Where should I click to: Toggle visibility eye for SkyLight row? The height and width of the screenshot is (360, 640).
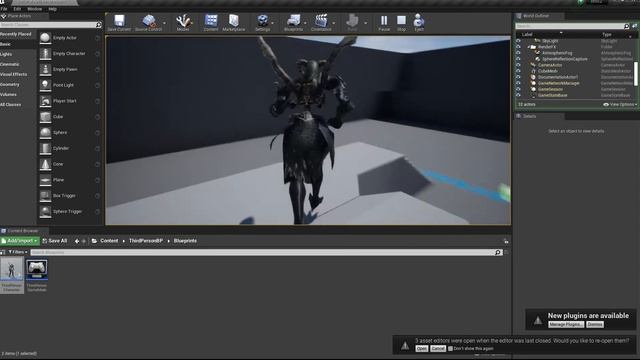coord(518,41)
